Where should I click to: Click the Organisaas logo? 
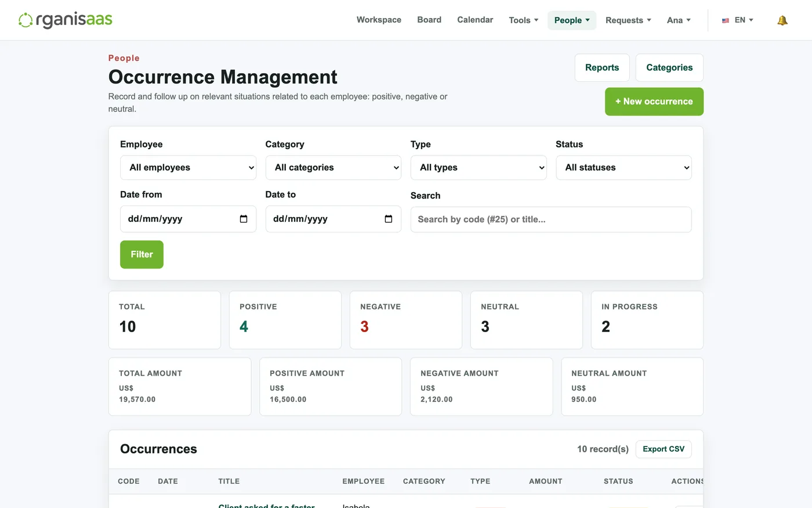(x=66, y=20)
